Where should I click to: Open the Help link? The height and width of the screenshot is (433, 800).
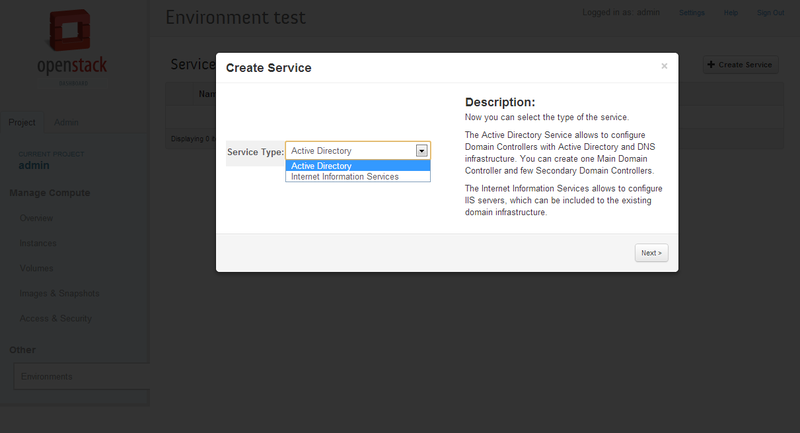point(731,13)
